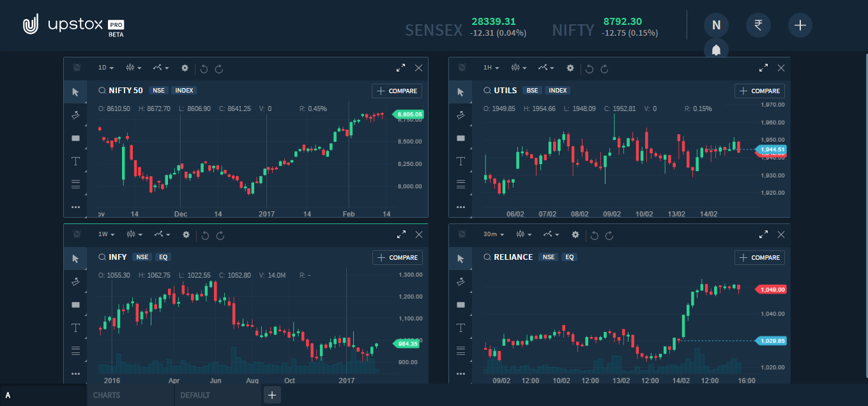Image resolution: width=868 pixels, height=406 pixels.
Task: Pick the rectangle drawing tool on the INFY chart
Action: 75,304
